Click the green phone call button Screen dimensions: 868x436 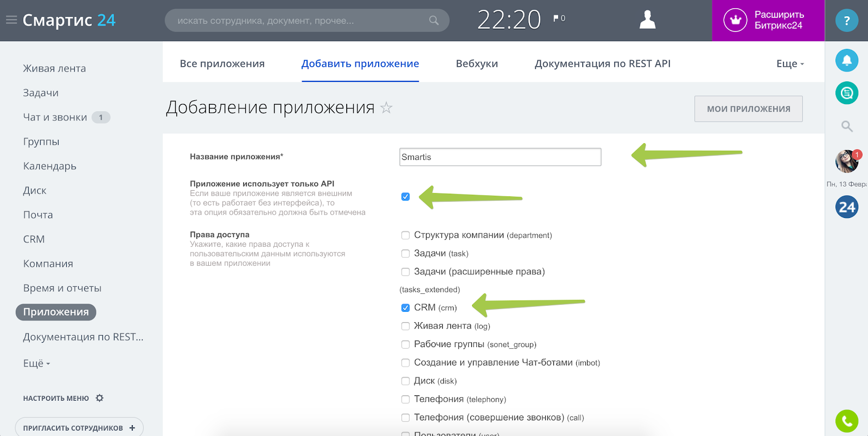point(846,421)
